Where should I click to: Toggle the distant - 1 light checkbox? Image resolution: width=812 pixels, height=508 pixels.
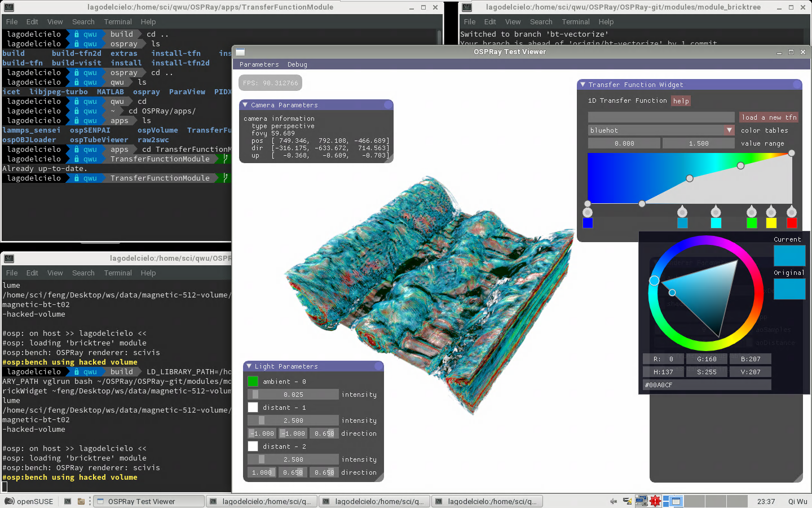[253, 408]
